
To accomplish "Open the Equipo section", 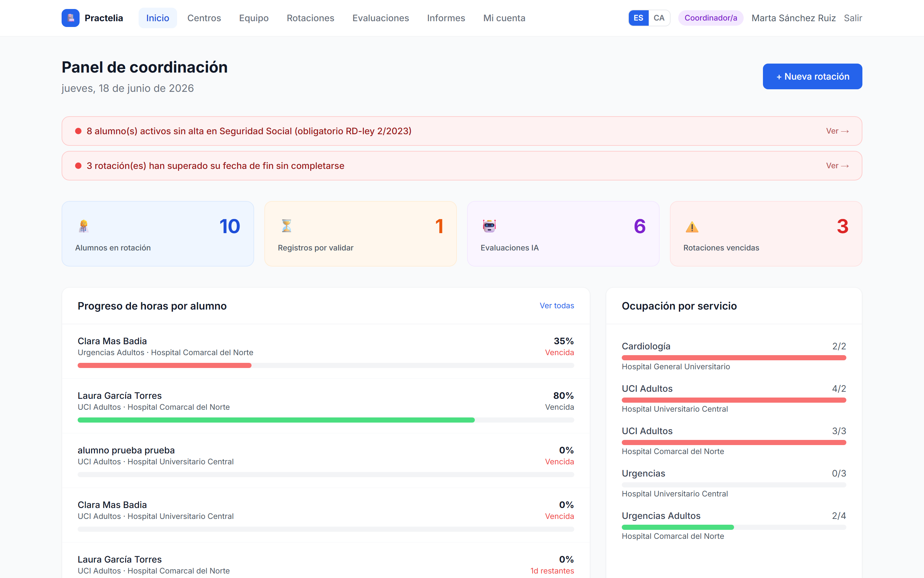I will point(254,18).
